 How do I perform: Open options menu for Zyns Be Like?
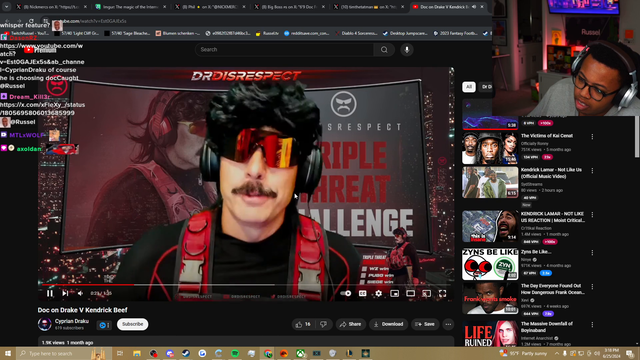592,253
